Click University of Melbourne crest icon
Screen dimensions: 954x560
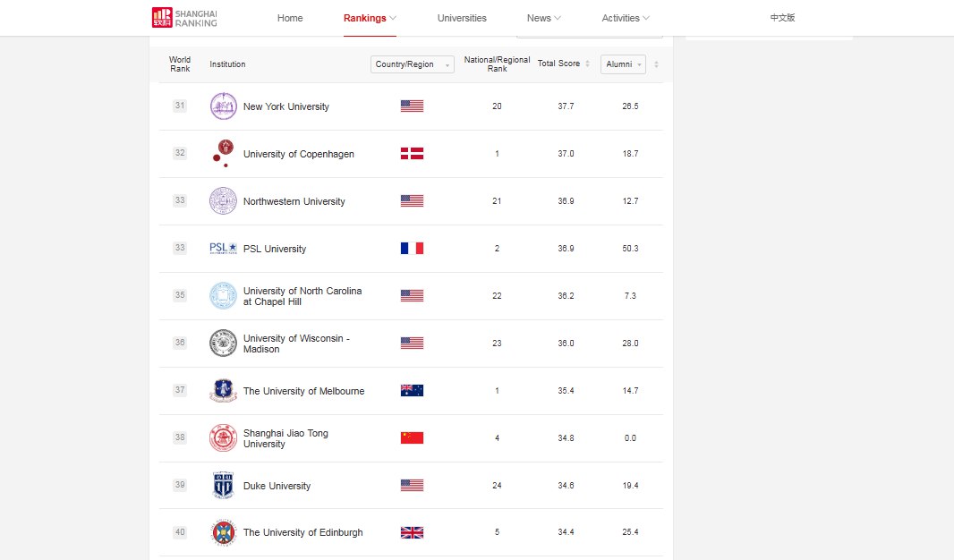coord(224,390)
